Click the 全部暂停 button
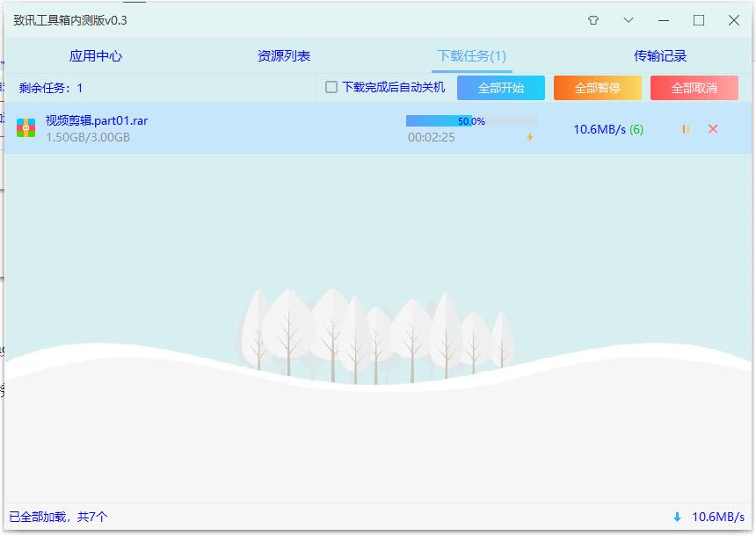 (598, 88)
